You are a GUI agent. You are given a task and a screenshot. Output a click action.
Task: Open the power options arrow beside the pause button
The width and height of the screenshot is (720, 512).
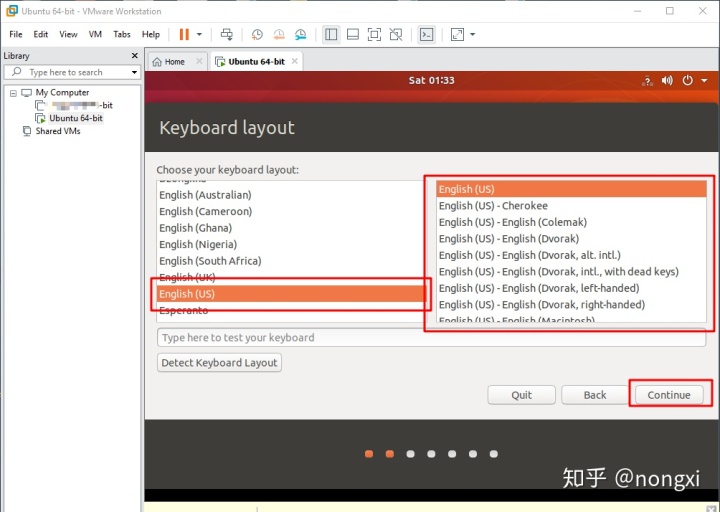[199, 34]
